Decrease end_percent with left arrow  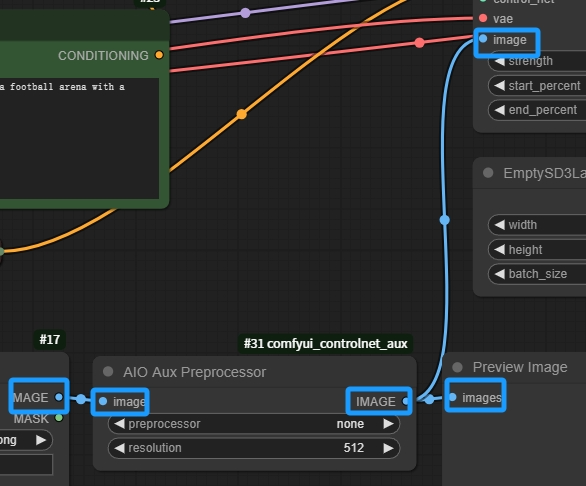(500, 110)
